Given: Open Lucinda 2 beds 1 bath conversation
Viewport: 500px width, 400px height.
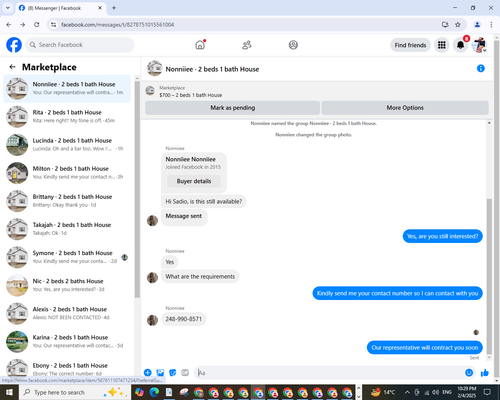Looking at the screenshot, I should point(67,144).
